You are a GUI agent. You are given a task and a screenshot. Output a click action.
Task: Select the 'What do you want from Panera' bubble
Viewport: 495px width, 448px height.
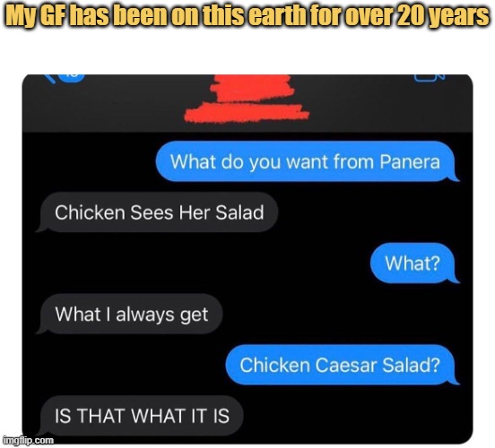click(308, 161)
